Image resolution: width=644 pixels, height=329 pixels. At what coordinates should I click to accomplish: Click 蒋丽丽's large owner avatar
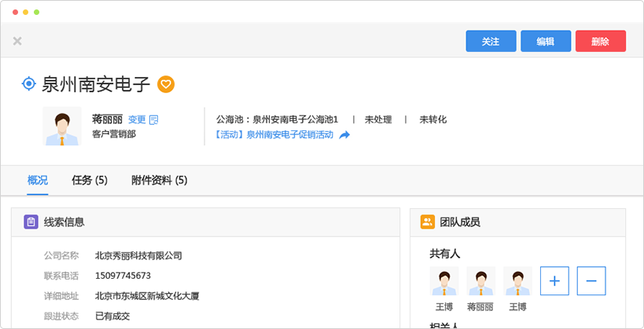[61, 127]
